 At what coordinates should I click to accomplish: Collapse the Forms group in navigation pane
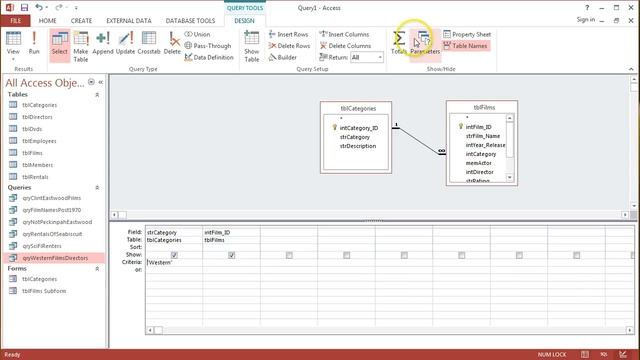97,269
